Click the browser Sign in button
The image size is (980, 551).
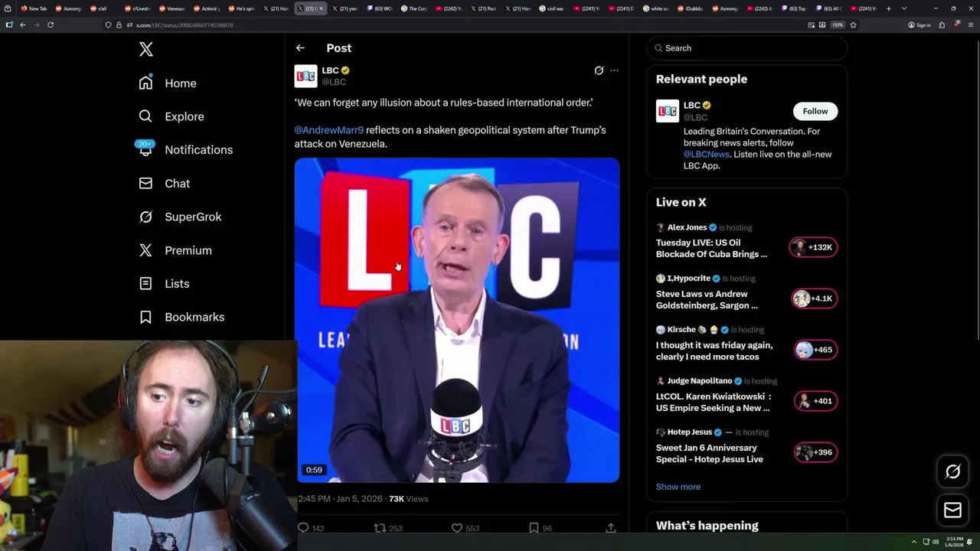tap(919, 24)
